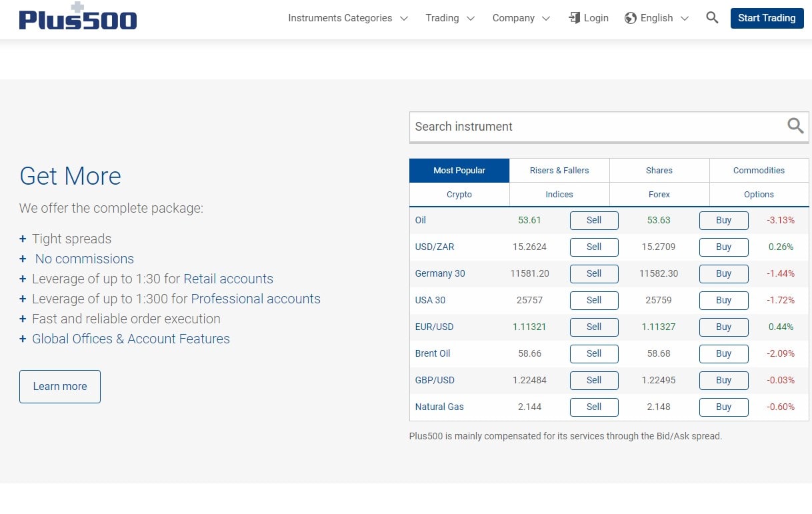
Task: Click Buy for USA 30
Action: coord(724,301)
